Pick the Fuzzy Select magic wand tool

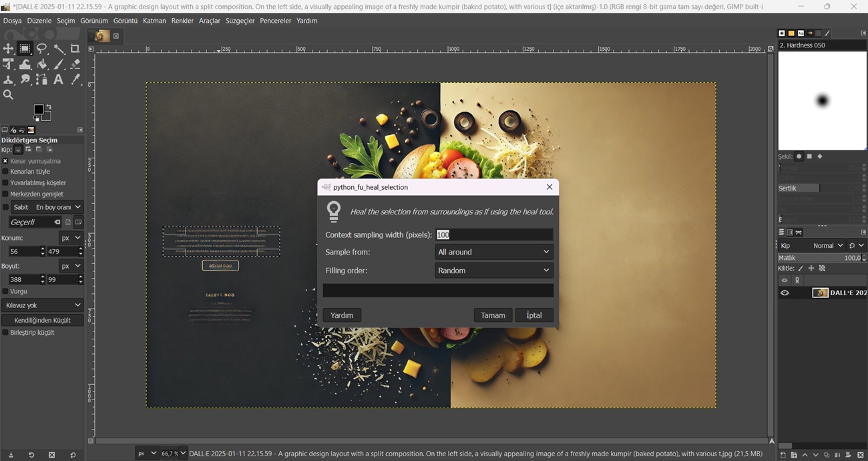[x=59, y=49]
